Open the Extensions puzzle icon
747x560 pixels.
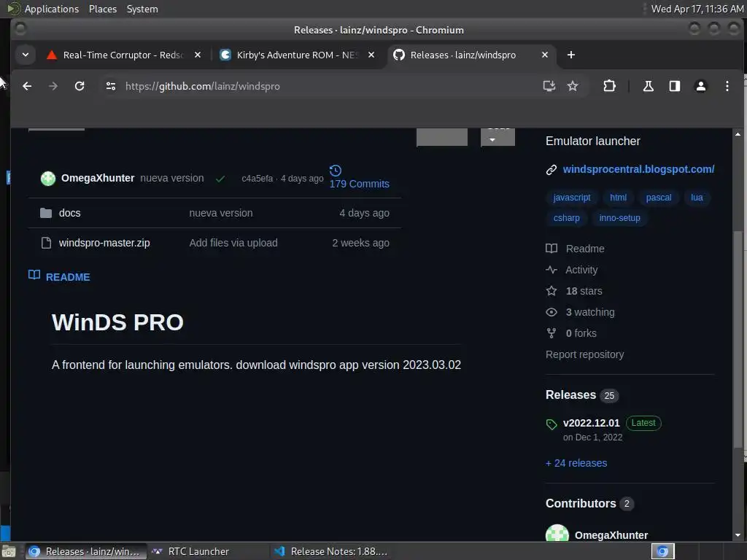coord(609,86)
